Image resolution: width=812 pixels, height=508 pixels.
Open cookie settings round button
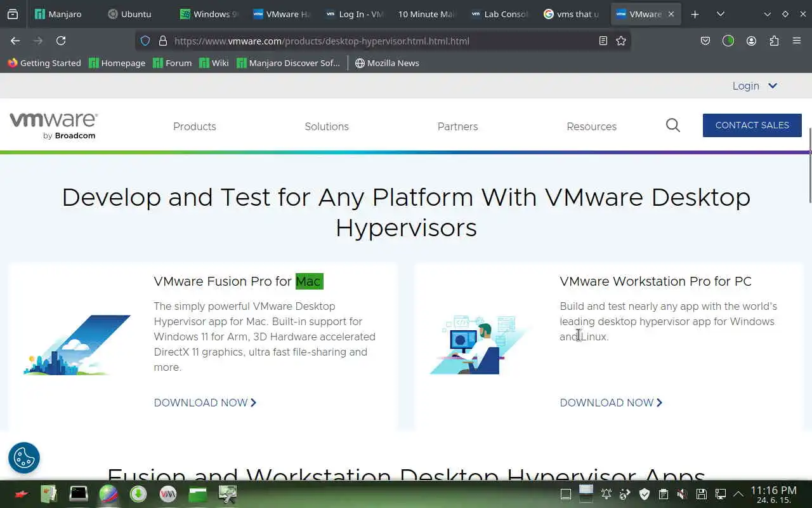click(x=24, y=457)
